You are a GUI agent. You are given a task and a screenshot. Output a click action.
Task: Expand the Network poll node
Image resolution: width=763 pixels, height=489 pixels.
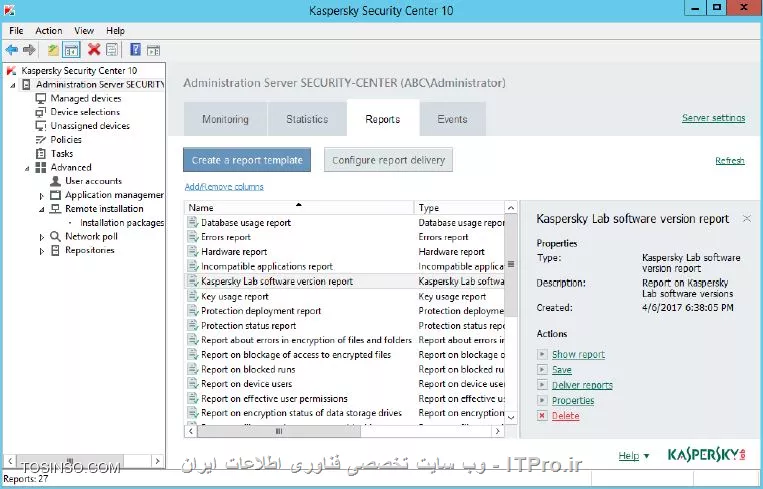click(42, 237)
